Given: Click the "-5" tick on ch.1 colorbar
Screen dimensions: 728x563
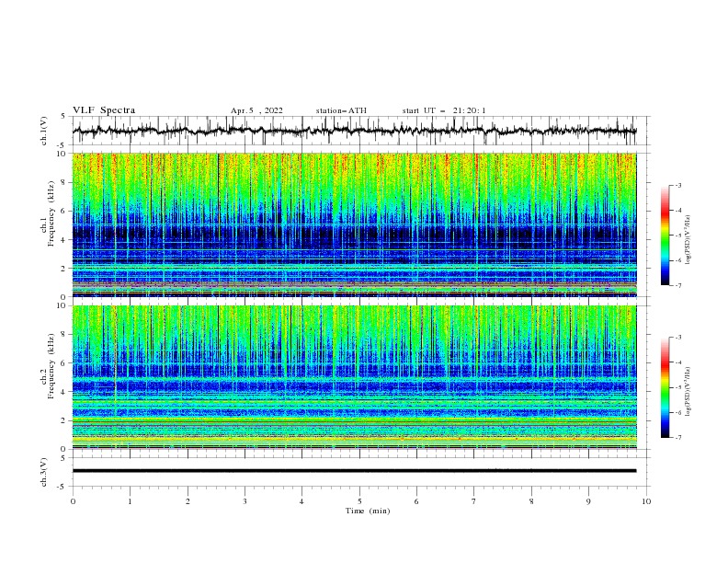Looking at the screenshot, I should point(678,236).
